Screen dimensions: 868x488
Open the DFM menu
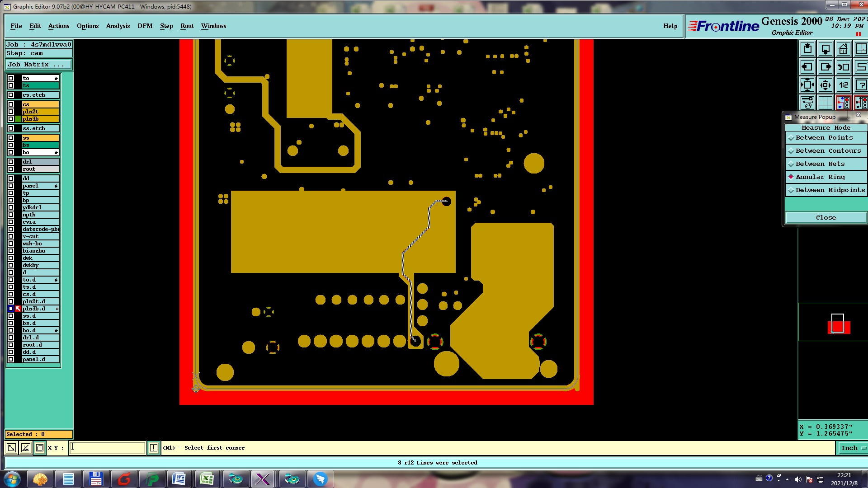[145, 26]
